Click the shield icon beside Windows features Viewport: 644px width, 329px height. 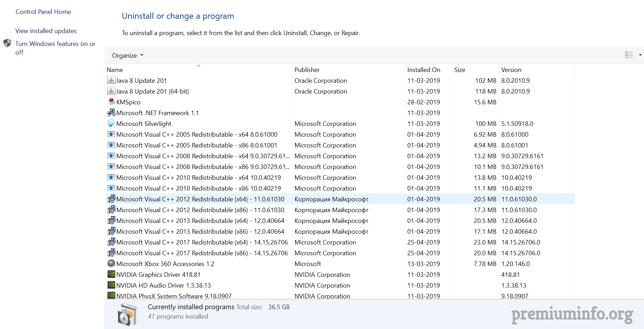point(7,43)
